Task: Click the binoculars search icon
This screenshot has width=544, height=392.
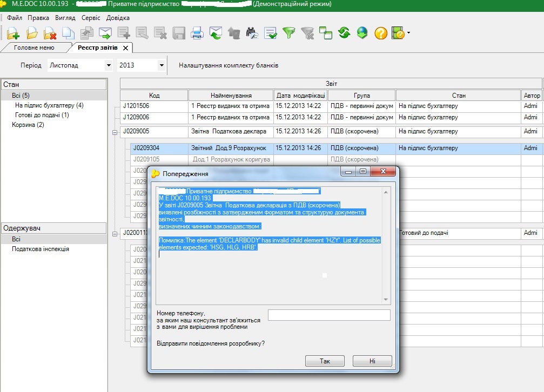Action: (x=252, y=33)
